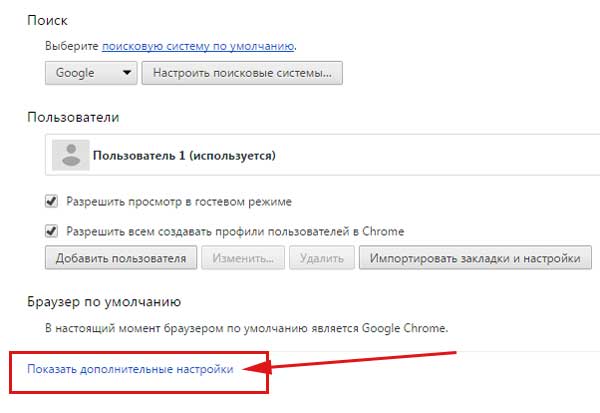Click the word 'Выберите' before the search link
The width and height of the screenshot is (600, 413).
72,46
